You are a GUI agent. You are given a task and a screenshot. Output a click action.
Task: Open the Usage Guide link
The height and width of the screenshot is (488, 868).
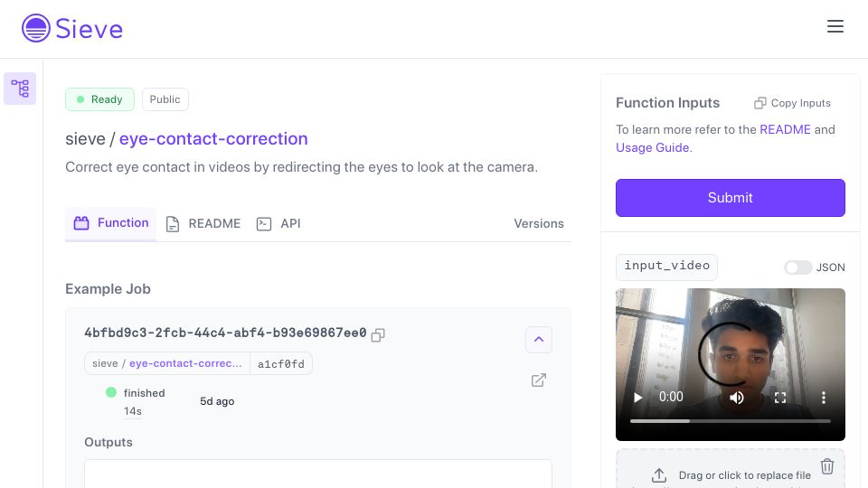653,147
